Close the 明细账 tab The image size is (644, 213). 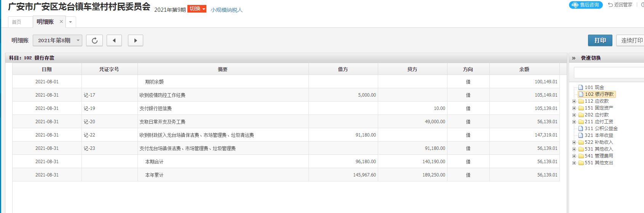tap(61, 22)
